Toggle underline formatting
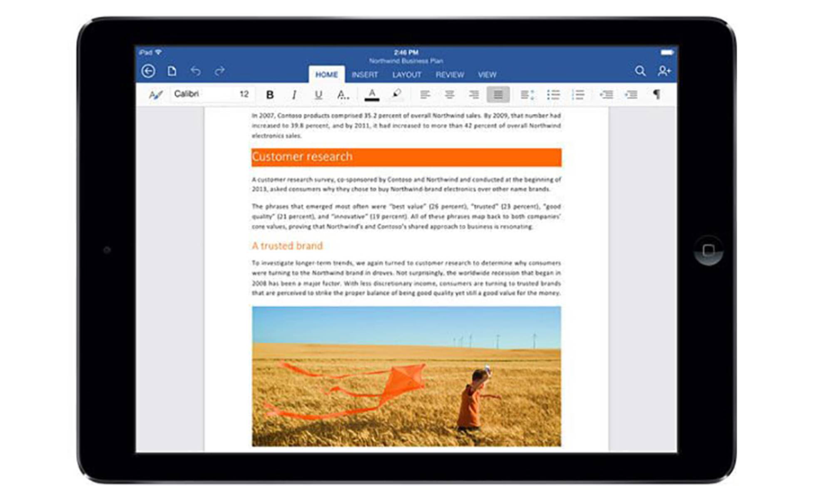816x504 pixels. 318,95
